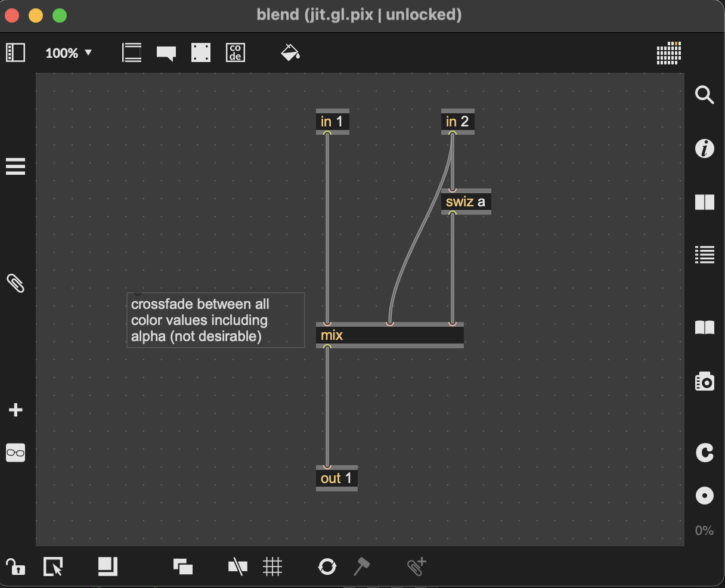The width and height of the screenshot is (725, 588).
Task: Select the 'mix' object box
Action: 390,335
